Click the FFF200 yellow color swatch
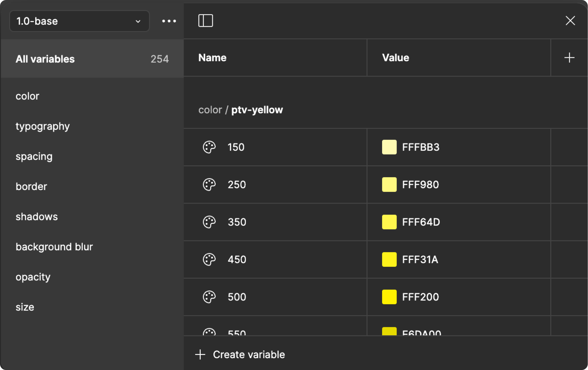Image resolution: width=588 pixels, height=370 pixels. tap(389, 297)
